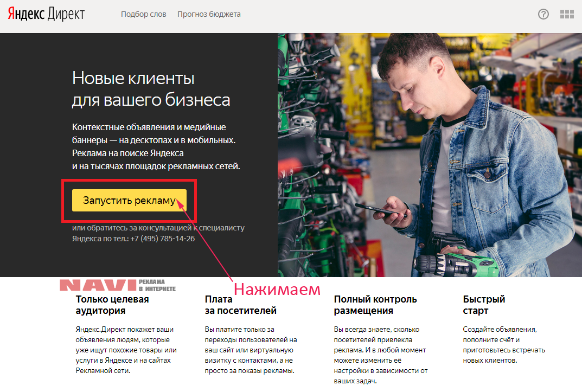Click the Контекстные объявления description paragraph
Viewport: 582px width, 392px height.
point(156,146)
